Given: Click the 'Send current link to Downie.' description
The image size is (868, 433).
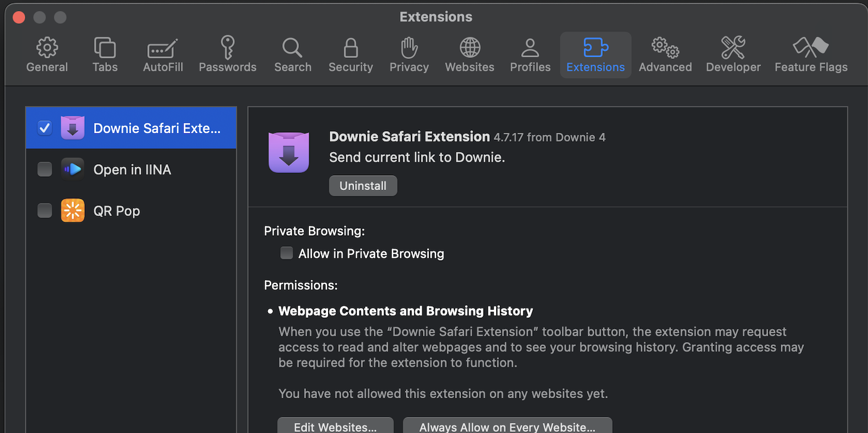Looking at the screenshot, I should 417,157.
